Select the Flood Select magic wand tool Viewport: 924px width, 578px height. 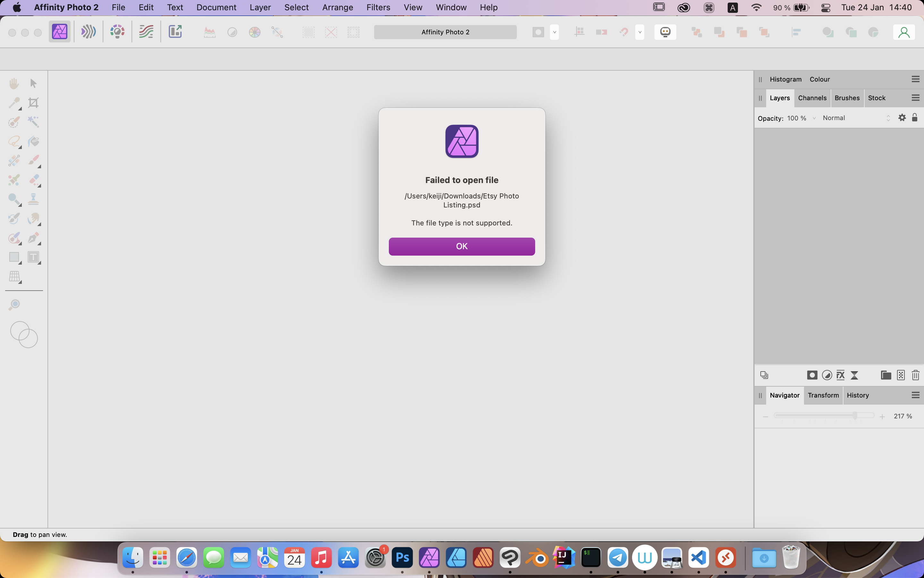(x=33, y=122)
